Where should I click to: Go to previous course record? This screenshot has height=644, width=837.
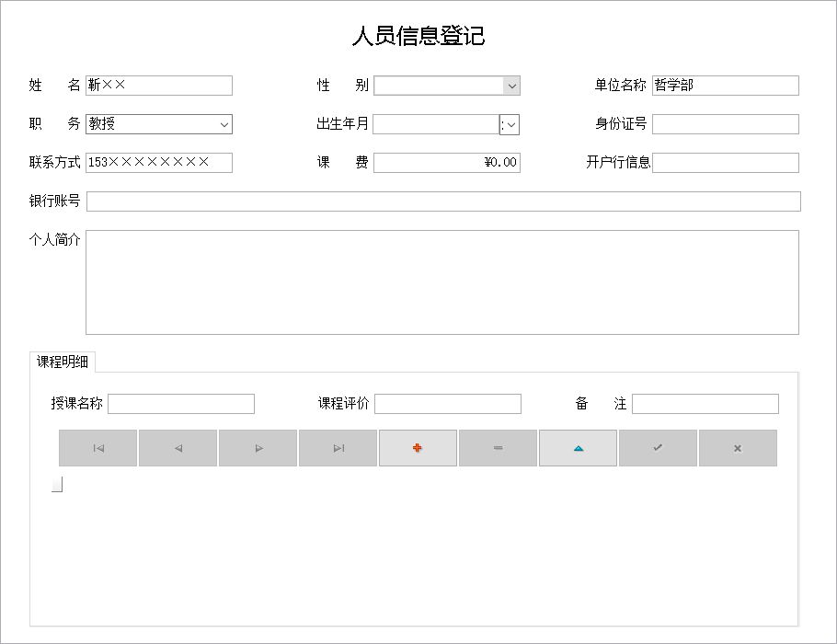[178, 448]
